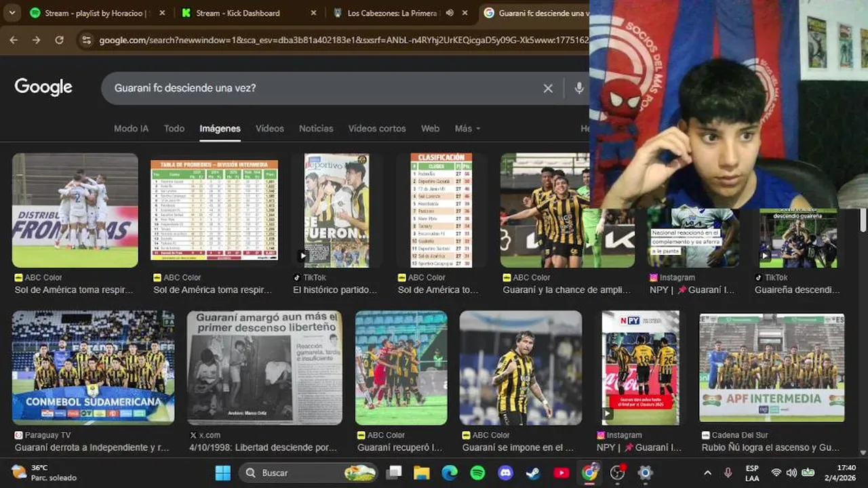The image size is (868, 488).
Task: Open '4/10/1998: Libertad desciende' link
Action: (263, 448)
